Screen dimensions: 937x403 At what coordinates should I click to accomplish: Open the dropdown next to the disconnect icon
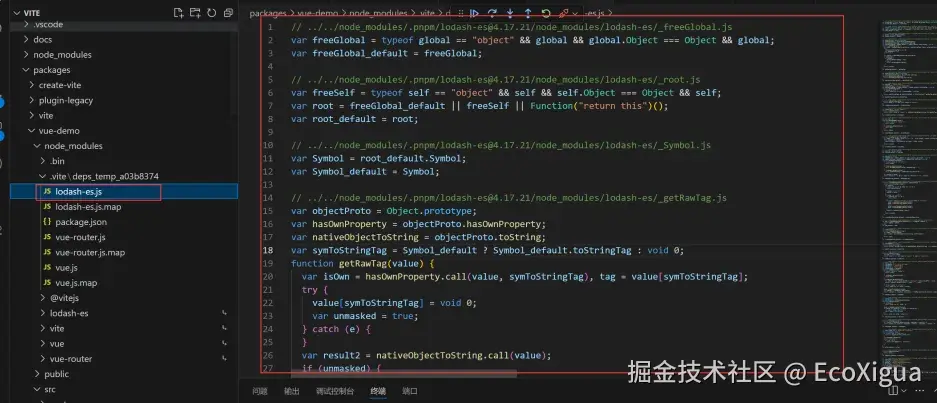(575, 13)
